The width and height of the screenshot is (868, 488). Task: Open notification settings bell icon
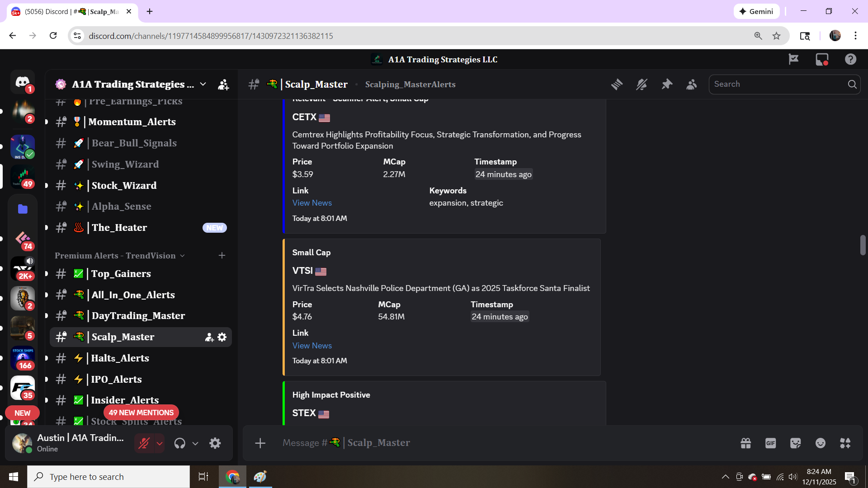pyautogui.click(x=642, y=84)
